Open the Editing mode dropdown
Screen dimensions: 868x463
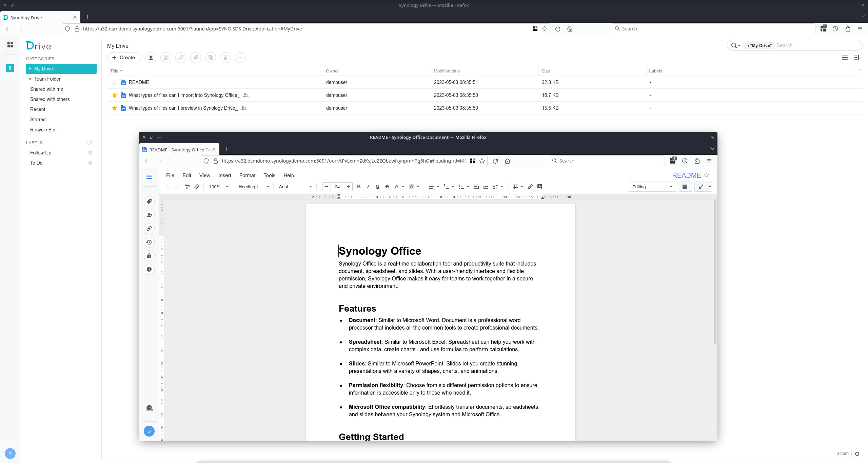tap(652, 187)
